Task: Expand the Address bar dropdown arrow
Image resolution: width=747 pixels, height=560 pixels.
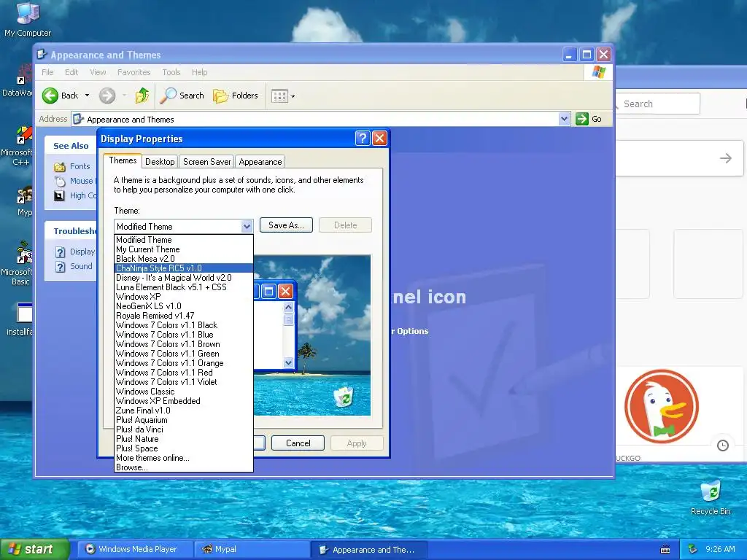Action: click(564, 119)
